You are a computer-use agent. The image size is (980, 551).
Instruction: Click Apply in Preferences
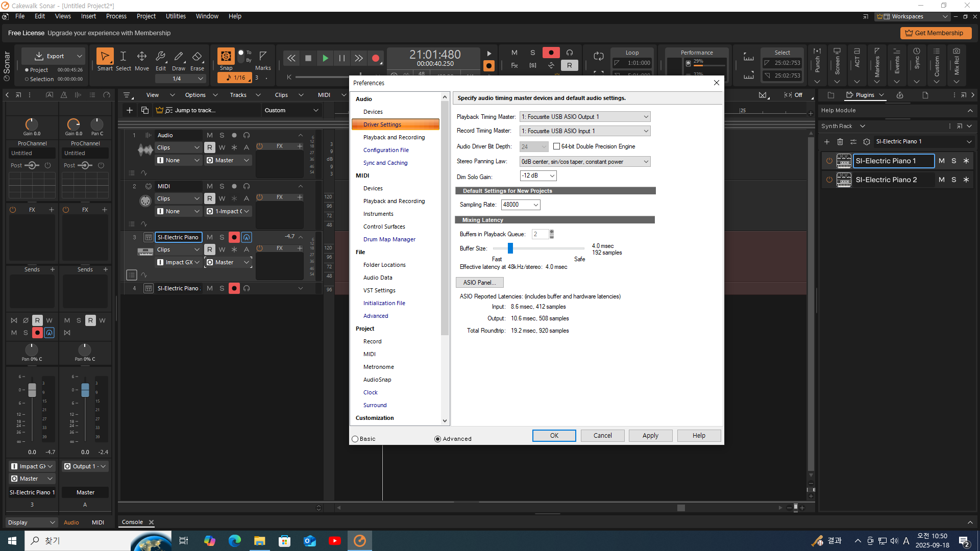point(650,436)
